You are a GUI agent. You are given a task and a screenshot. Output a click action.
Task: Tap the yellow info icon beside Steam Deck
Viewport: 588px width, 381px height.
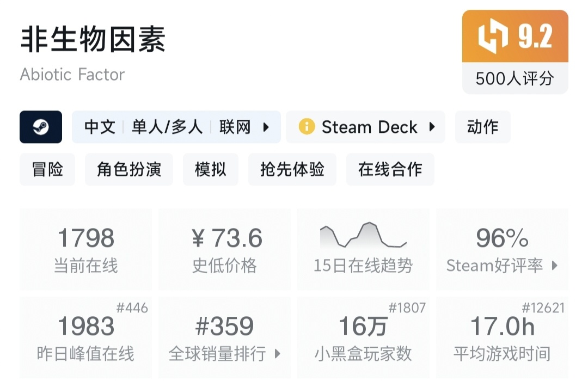(x=307, y=127)
